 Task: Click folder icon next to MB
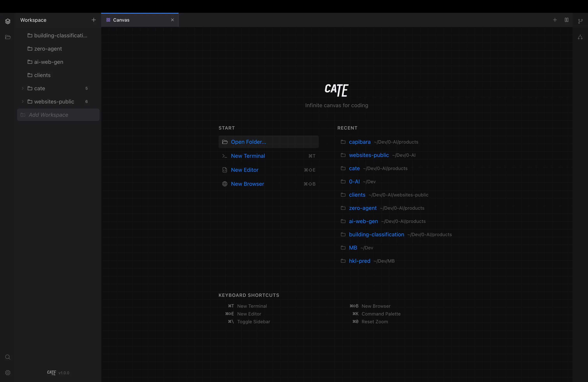[343, 248]
